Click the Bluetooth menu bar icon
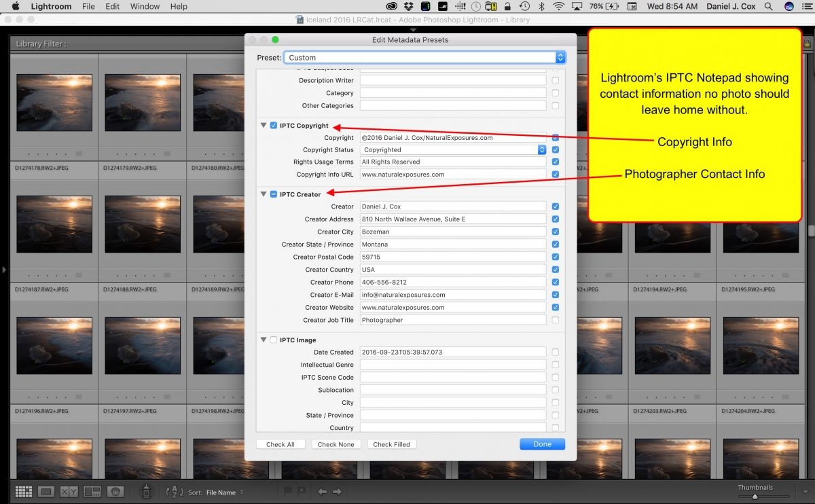 click(541, 6)
